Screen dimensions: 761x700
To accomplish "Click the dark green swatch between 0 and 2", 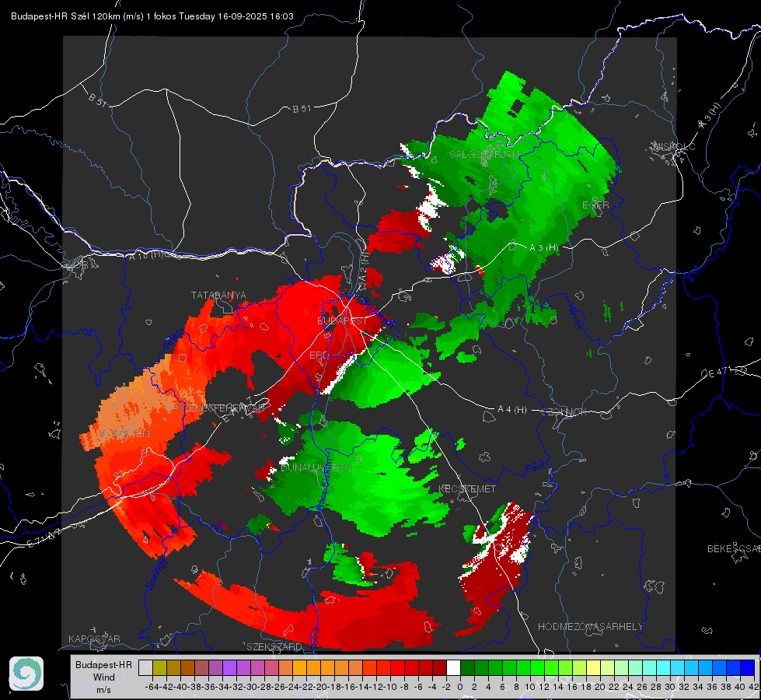I will pos(467,668).
